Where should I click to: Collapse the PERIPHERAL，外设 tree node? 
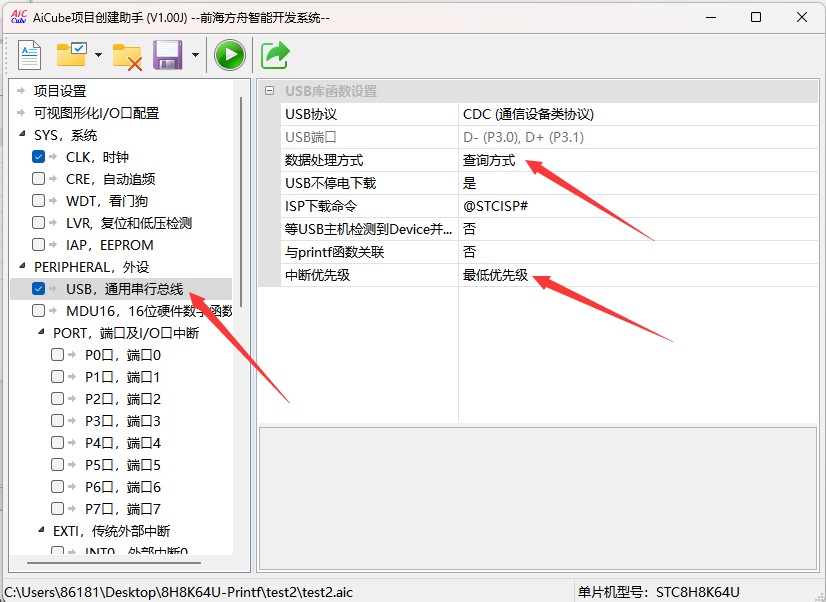point(22,266)
